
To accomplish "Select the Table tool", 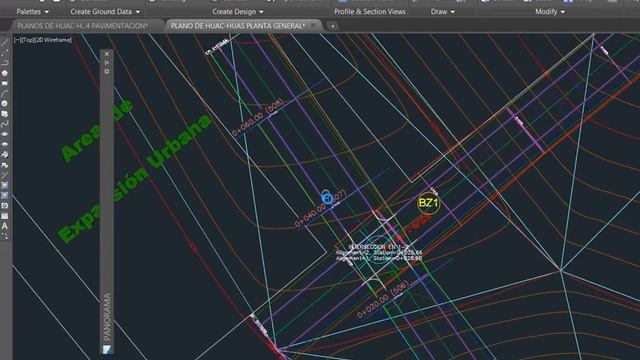I will pyautogui.click(x=4, y=216).
